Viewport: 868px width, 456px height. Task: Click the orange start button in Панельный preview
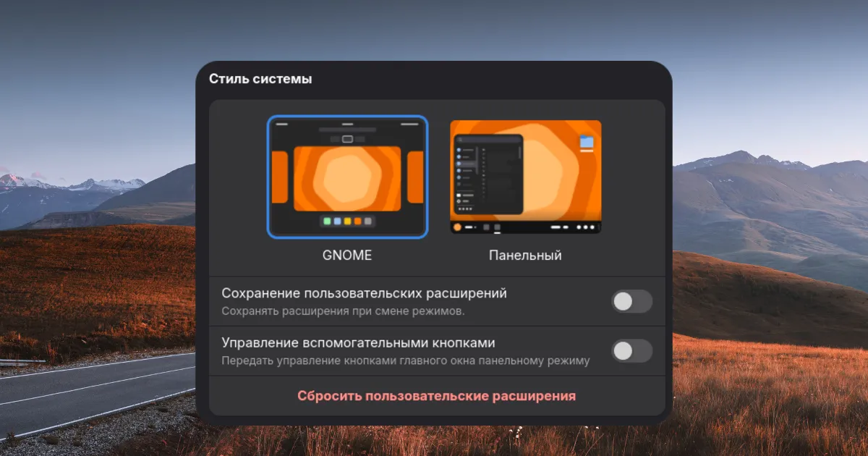(457, 227)
